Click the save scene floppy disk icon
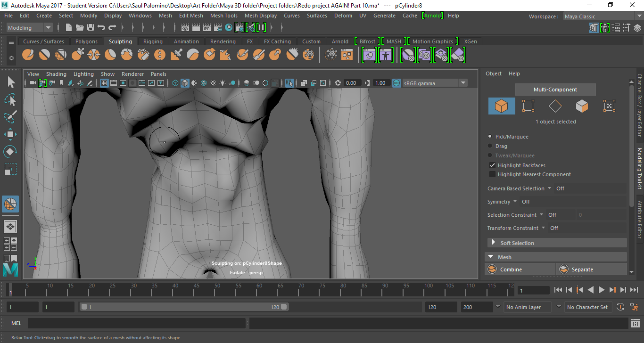 (x=91, y=28)
